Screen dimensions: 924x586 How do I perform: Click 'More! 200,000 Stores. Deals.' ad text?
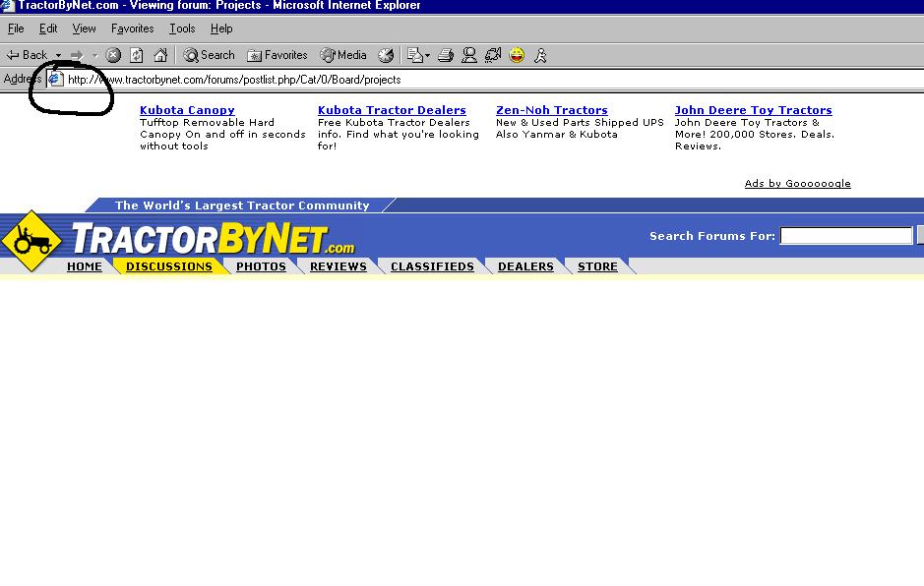tap(755, 135)
